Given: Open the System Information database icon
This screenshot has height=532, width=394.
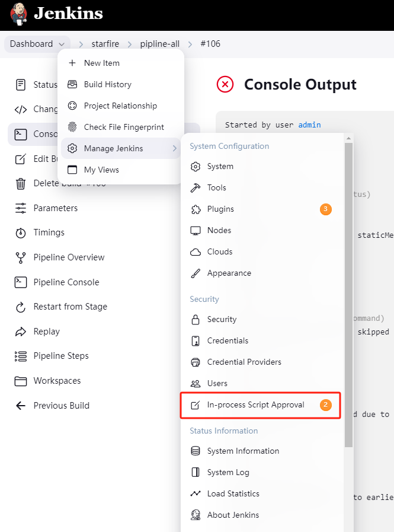Looking at the screenshot, I should pos(196,451).
